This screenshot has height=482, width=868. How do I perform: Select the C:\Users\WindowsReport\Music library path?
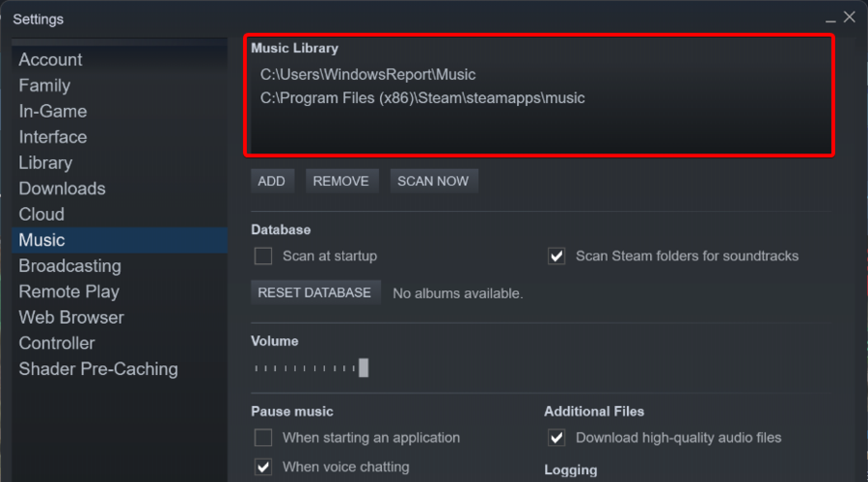(368, 74)
